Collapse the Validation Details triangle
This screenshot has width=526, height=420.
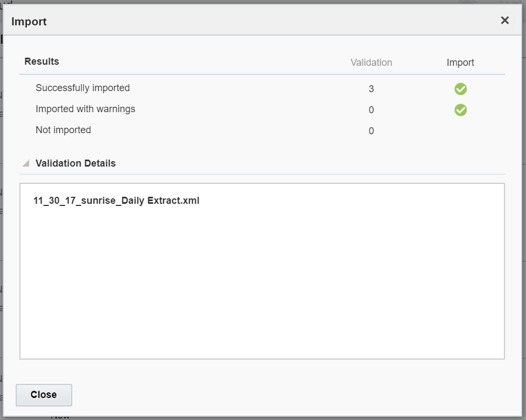(x=26, y=163)
